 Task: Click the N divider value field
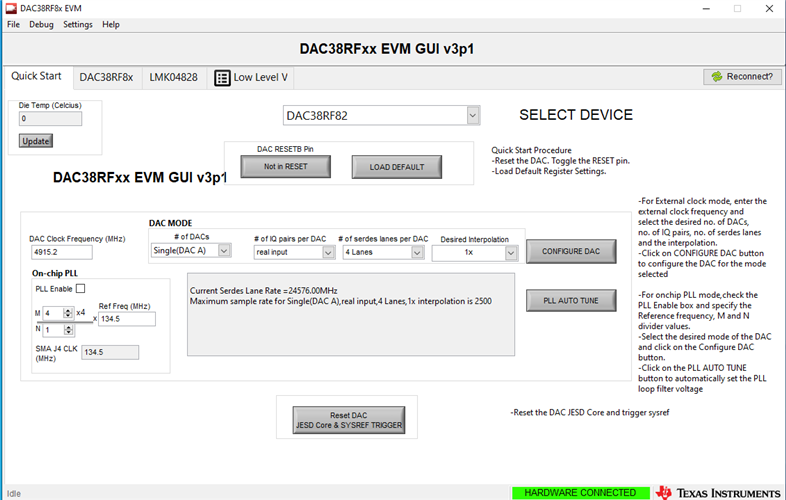tap(54, 330)
